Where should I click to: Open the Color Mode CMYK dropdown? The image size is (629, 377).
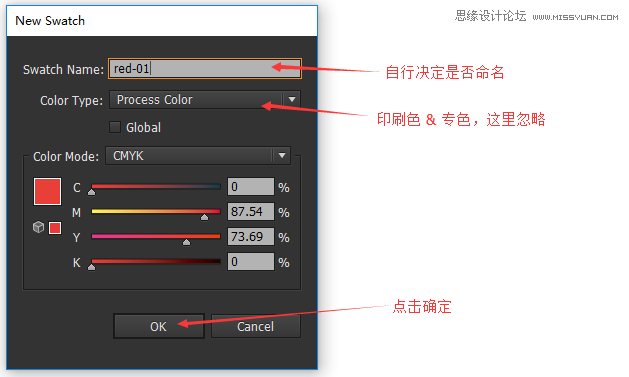pyautogui.click(x=198, y=156)
